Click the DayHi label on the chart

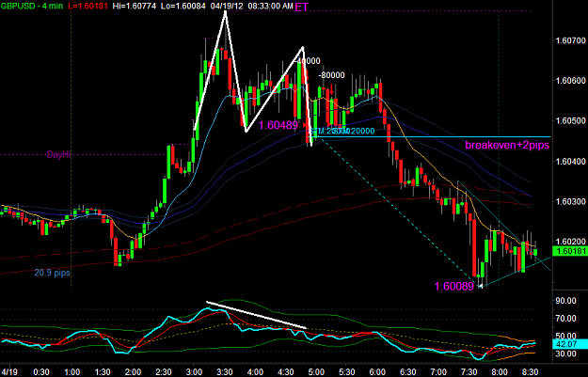coord(58,154)
